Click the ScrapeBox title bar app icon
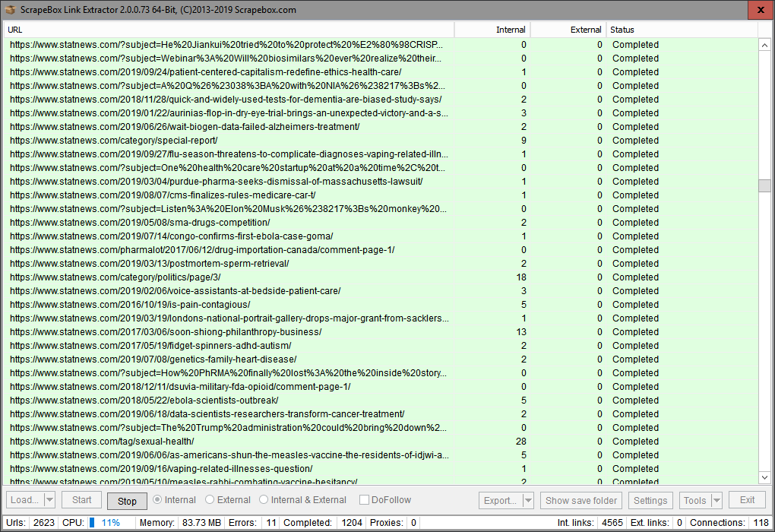 (10, 9)
